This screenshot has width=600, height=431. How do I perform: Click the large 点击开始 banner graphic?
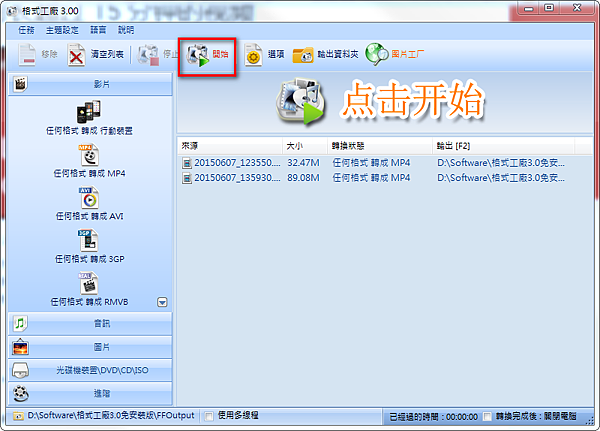click(x=412, y=100)
